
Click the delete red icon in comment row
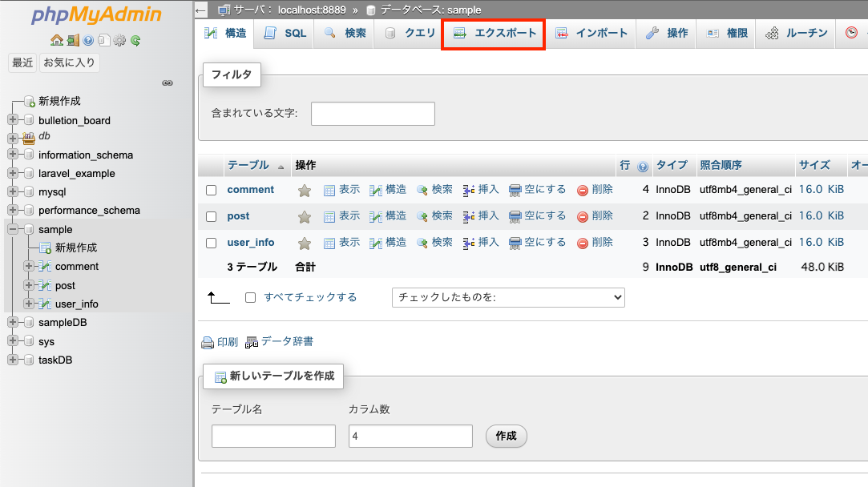[x=583, y=191]
